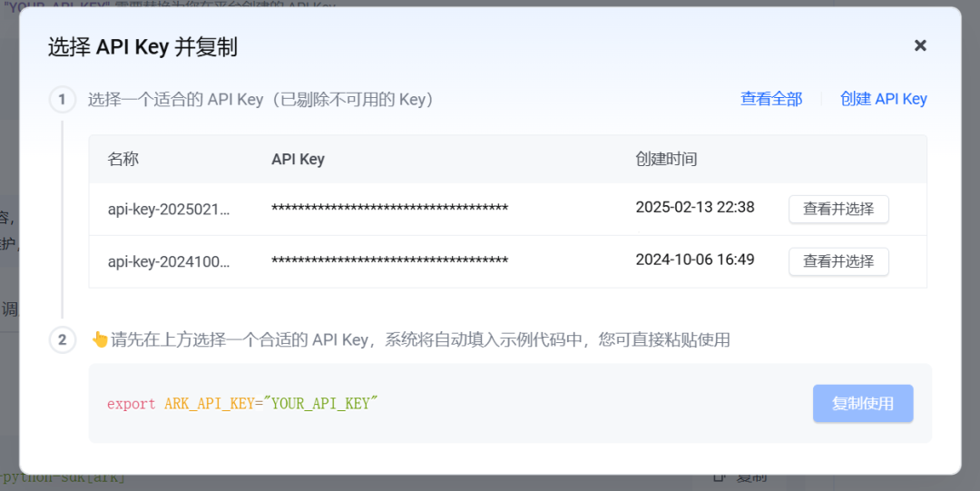Select the api-key-2025021… name cell
Image resolution: width=980 pixels, height=491 pixels.
(x=169, y=209)
